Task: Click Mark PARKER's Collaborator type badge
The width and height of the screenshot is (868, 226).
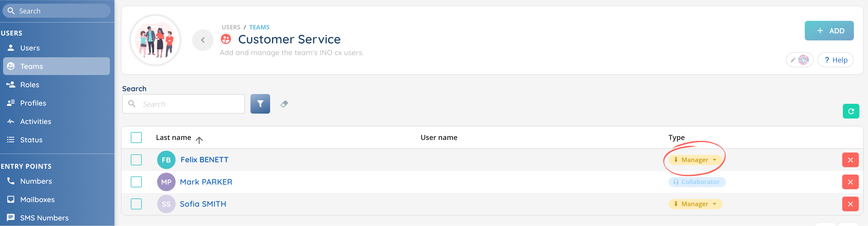Action: [x=696, y=182]
